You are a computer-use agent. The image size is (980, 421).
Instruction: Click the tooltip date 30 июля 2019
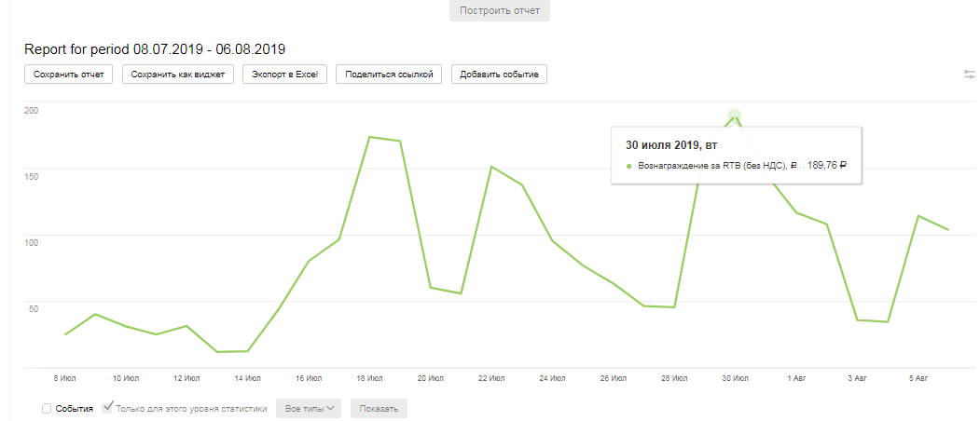pos(670,144)
